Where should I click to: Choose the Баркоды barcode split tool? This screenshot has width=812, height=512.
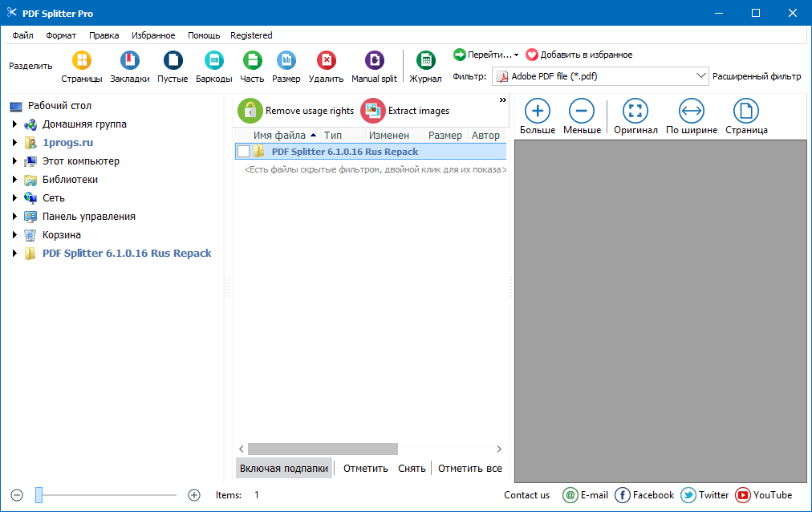tap(213, 61)
